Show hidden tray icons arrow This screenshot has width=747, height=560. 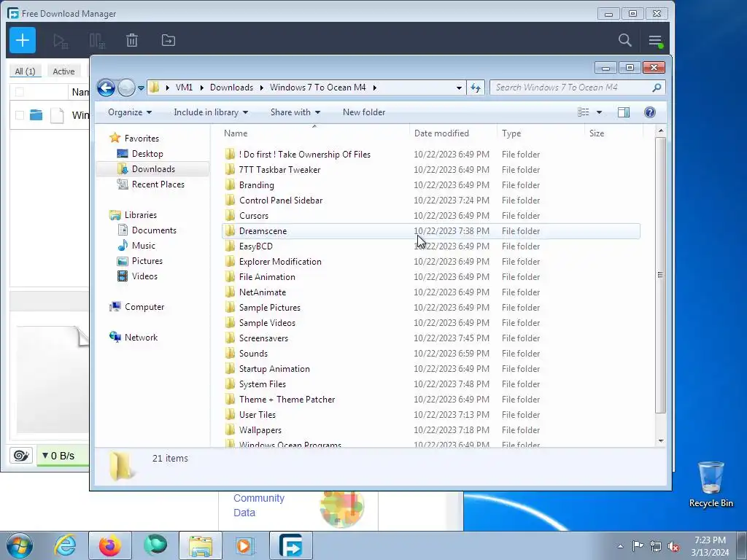point(620,546)
